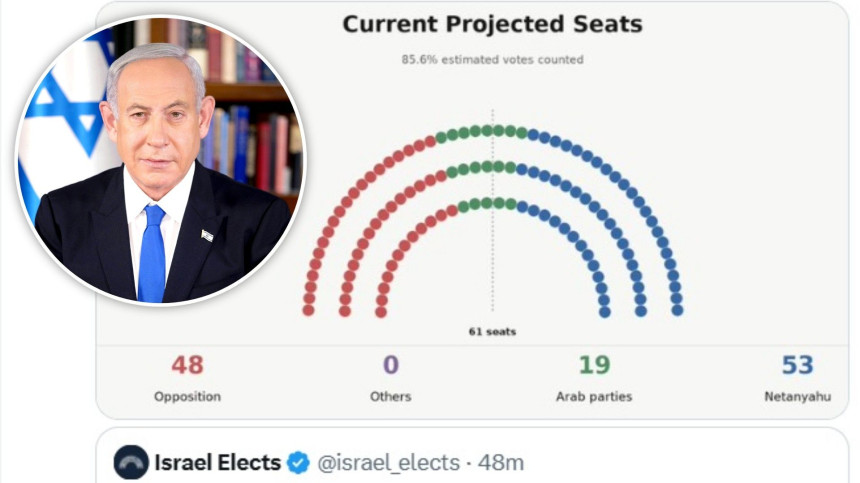This screenshot has width=860, height=483.
Task: Click the Opposition label
Action: click(x=188, y=396)
